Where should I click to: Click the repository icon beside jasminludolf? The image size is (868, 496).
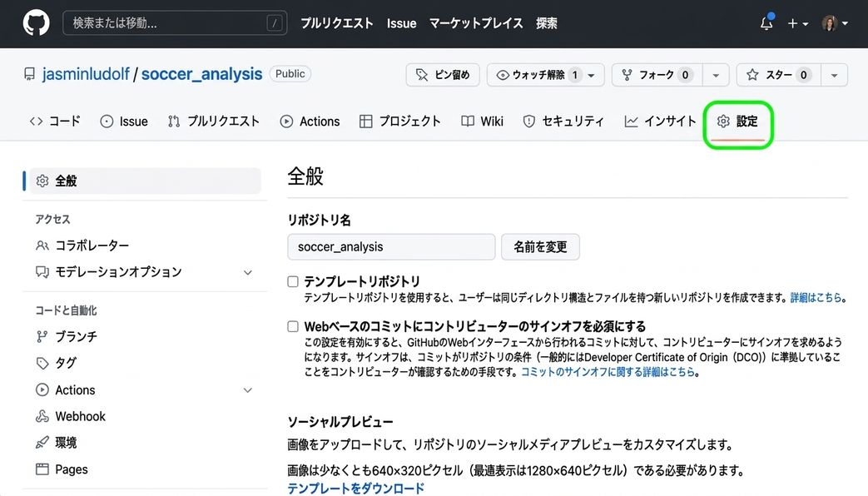point(29,74)
